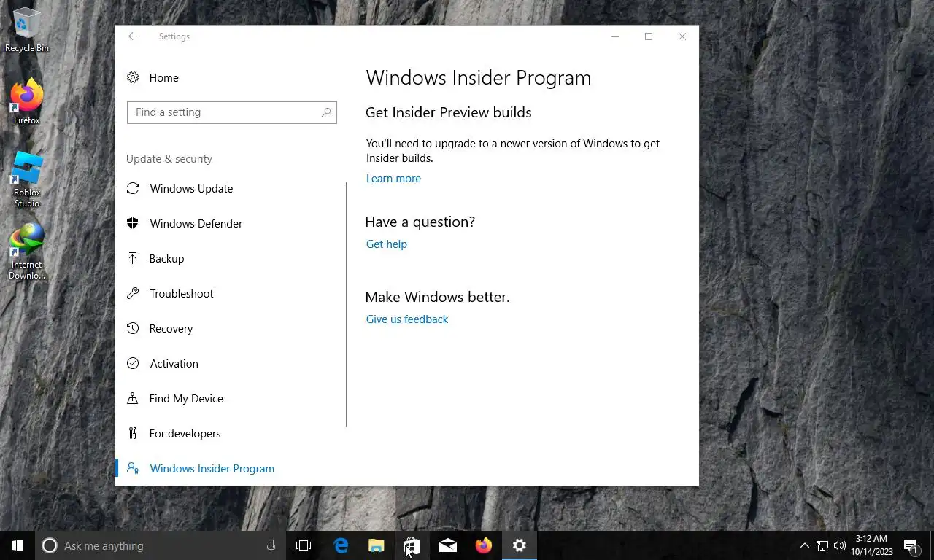Launch Firefox from the taskbar
The image size is (934, 560).
484,545
